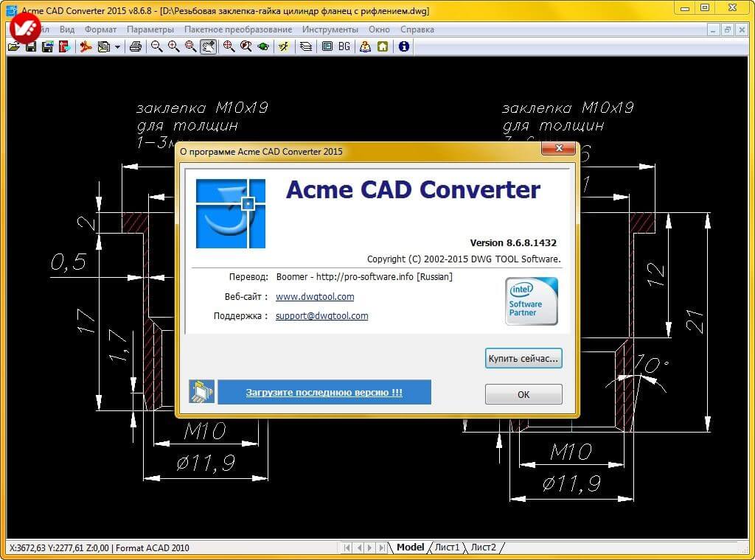
Task: Click the green 3D orbit icon
Action: (x=263, y=46)
